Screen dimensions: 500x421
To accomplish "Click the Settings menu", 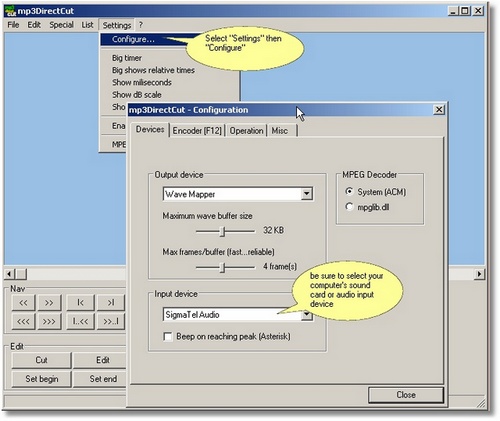I will coord(117,25).
